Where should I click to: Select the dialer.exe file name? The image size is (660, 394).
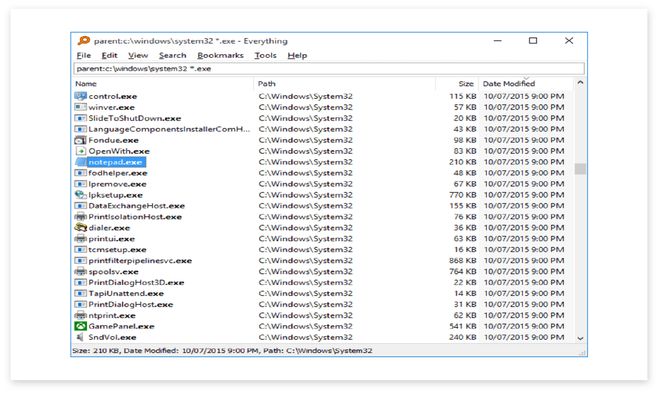109,228
